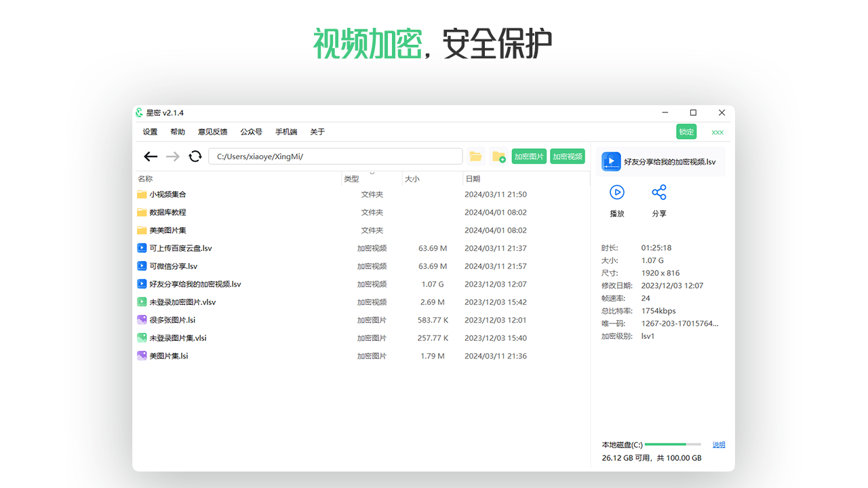Image resolution: width=868 pixels, height=488 pixels.
Task: Select the 小视频集合 folder name
Action: click(x=167, y=195)
